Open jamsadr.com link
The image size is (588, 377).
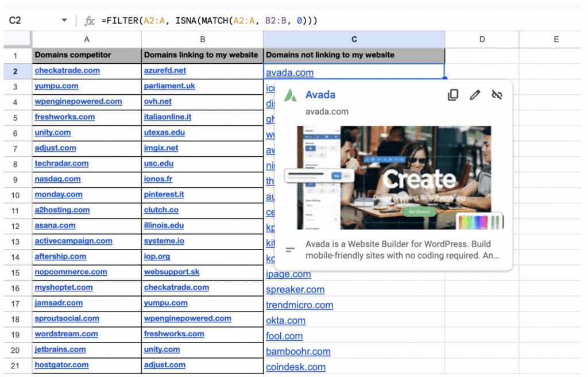(x=59, y=303)
